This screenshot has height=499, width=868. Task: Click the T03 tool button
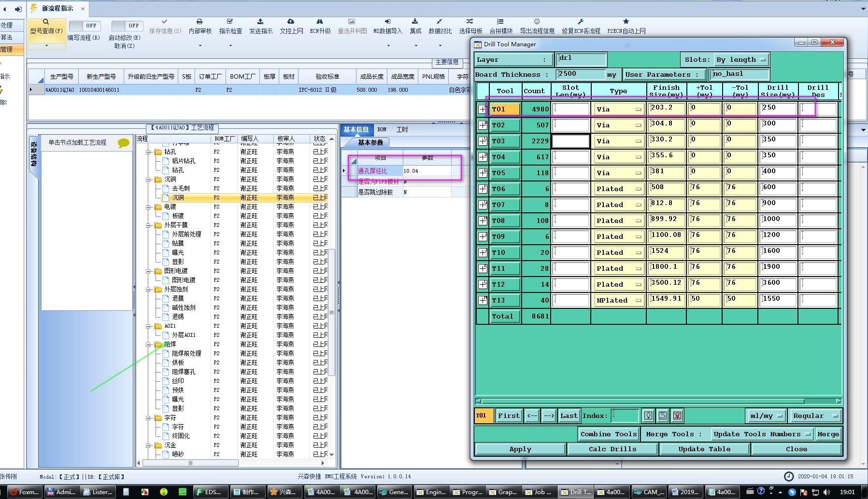coord(505,141)
